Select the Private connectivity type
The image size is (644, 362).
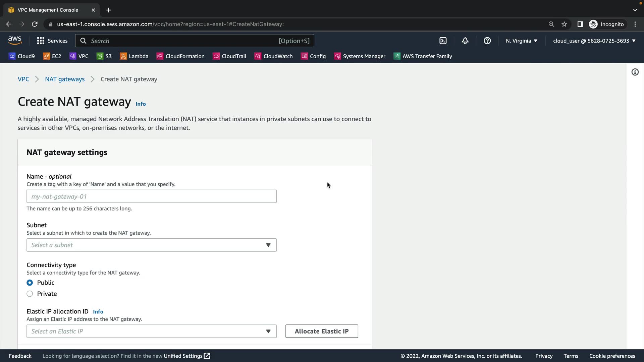30,294
